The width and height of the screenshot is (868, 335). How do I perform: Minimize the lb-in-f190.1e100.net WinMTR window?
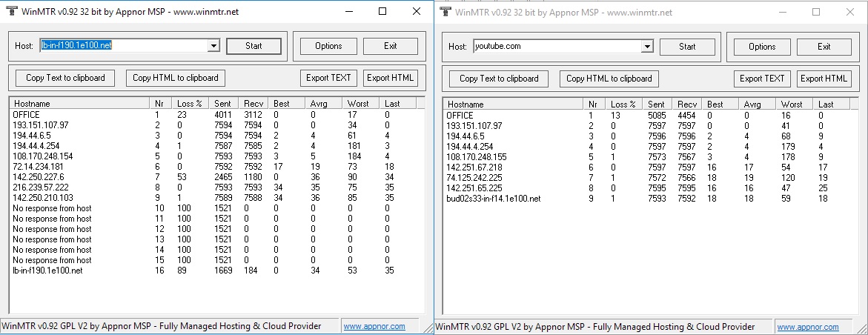click(348, 12)
